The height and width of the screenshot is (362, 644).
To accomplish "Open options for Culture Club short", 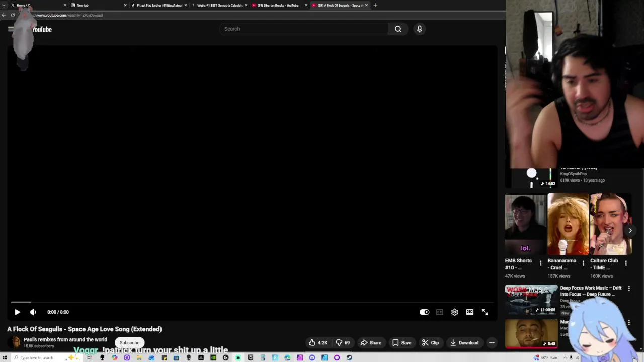I will point(626,263).
